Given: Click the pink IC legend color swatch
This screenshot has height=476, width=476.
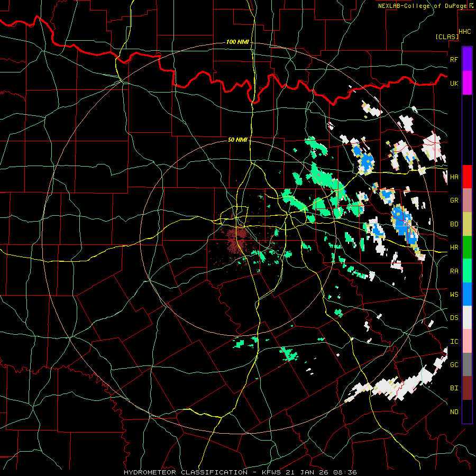Looking at the screenshot, I should tap(467, 341).
